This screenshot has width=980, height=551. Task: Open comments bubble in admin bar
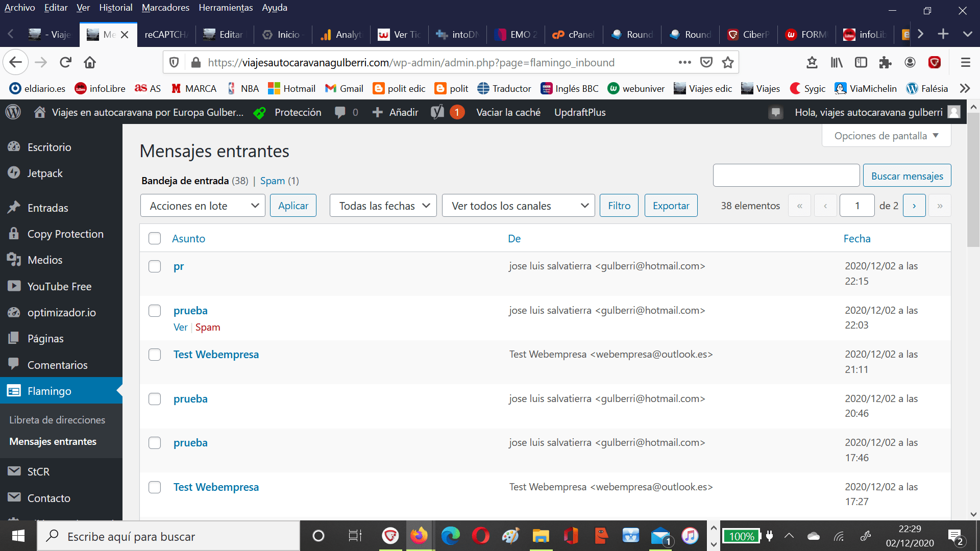[346, 112]
